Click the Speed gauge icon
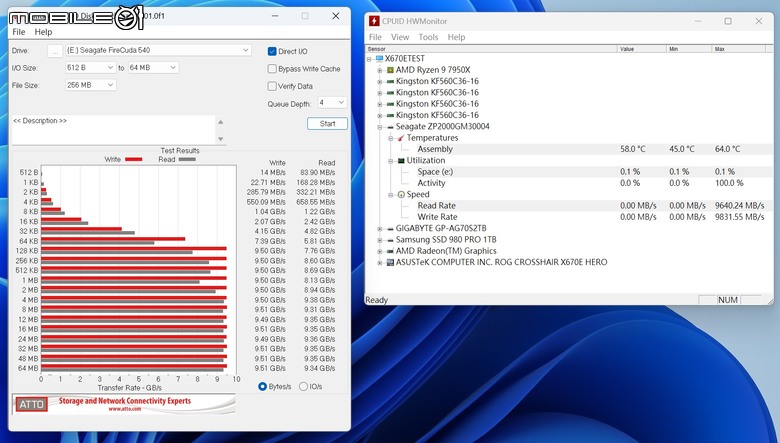The width and height of the screenshot is (780, 443). point(401,194)
